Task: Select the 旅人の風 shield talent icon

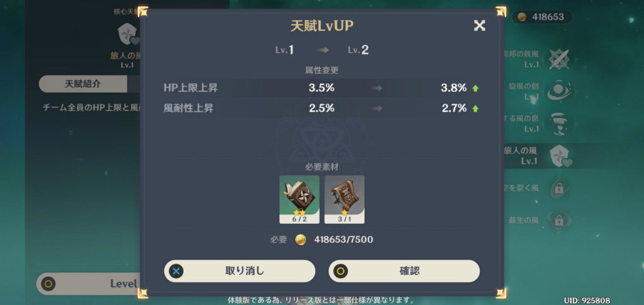Action: tap(559, 156)
